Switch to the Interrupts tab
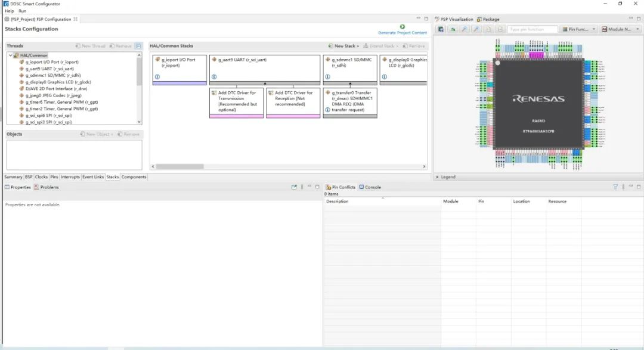The image size is (644, 350). 70,177
